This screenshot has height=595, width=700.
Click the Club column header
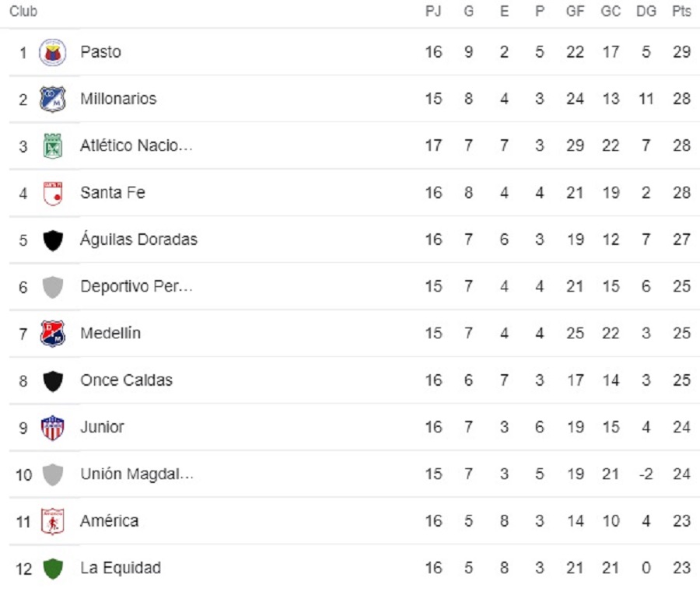tap(23, 12)
